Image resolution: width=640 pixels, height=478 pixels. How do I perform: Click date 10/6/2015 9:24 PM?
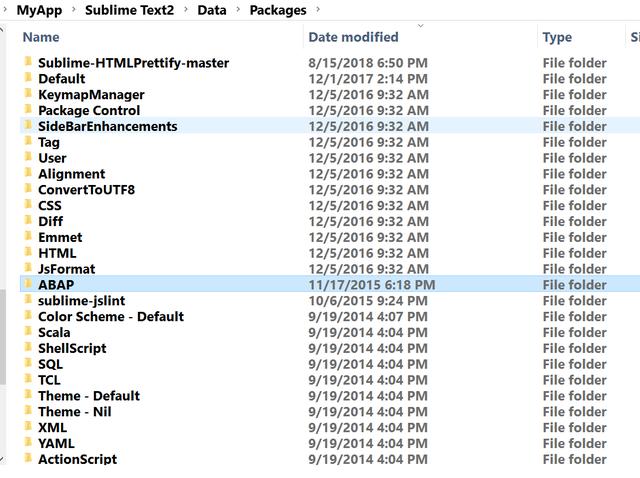pos(368,301)
